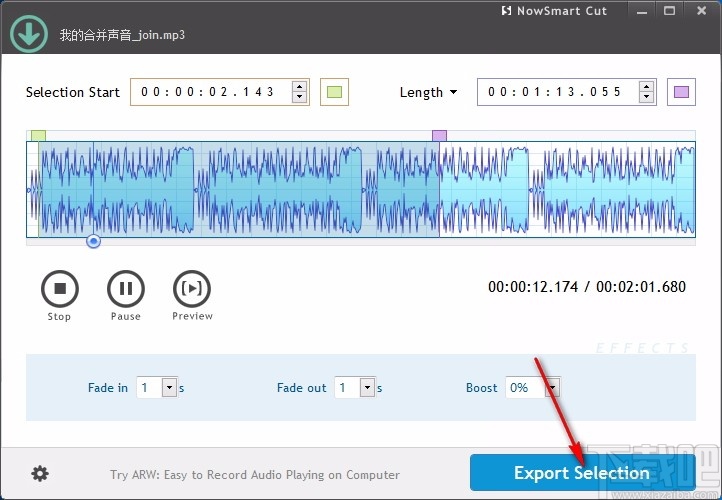Image resolution: width=722 pixels, height=500 pixels.
Task: Close the NowSmart Cut window
Action: [x=701, y=11]
